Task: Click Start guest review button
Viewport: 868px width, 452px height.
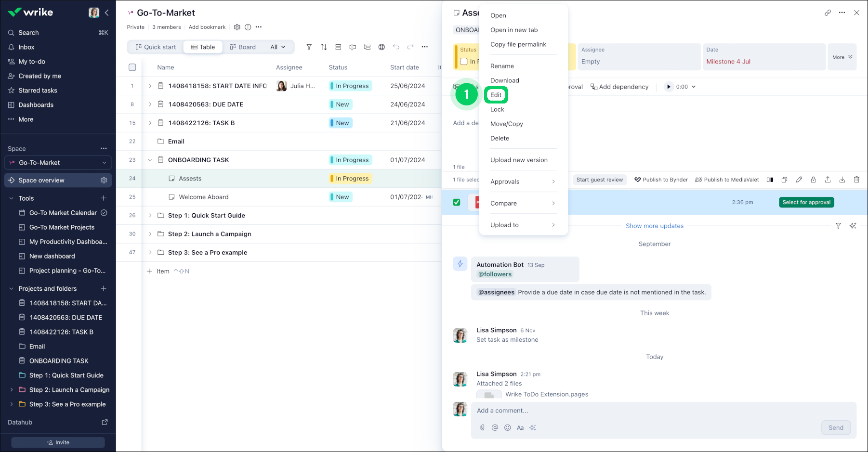Action: coord(599,180)
